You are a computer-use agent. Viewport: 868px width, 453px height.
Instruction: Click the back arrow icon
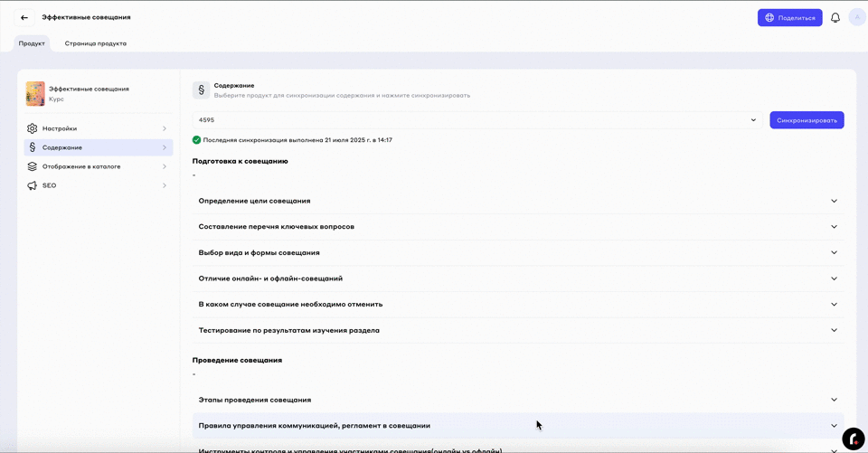coord(24,17)
